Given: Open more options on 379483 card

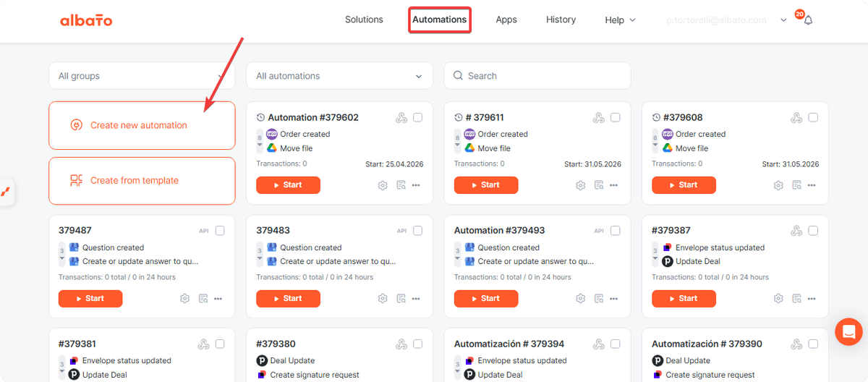Looking at the screenshot, I should pyautogui.click(x=416, y=298).
